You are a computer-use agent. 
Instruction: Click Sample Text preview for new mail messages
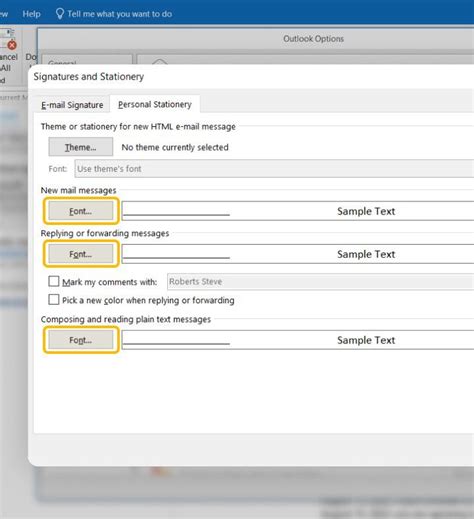pos(366,211)
